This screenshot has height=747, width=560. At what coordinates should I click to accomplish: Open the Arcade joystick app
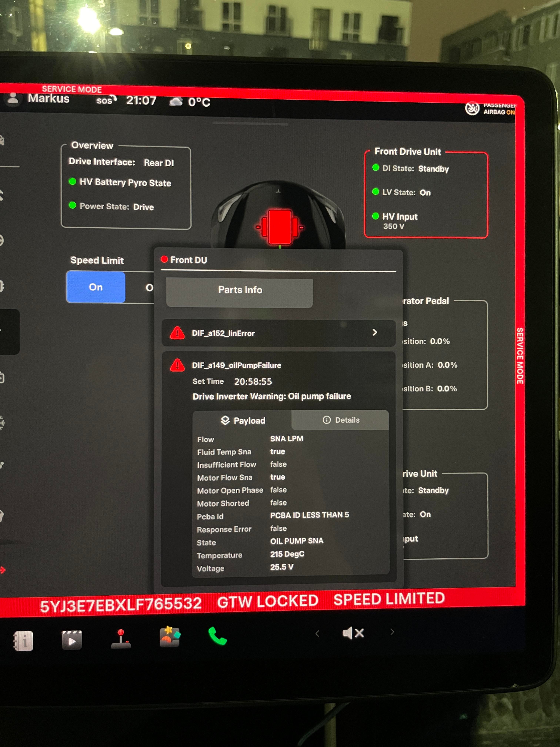tap(121, 639)
